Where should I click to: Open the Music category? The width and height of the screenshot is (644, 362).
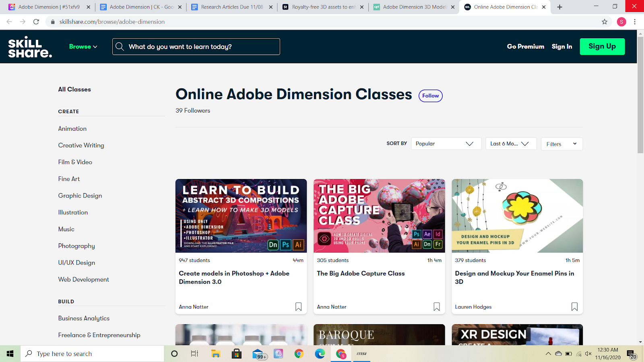[x=66, y=229]
